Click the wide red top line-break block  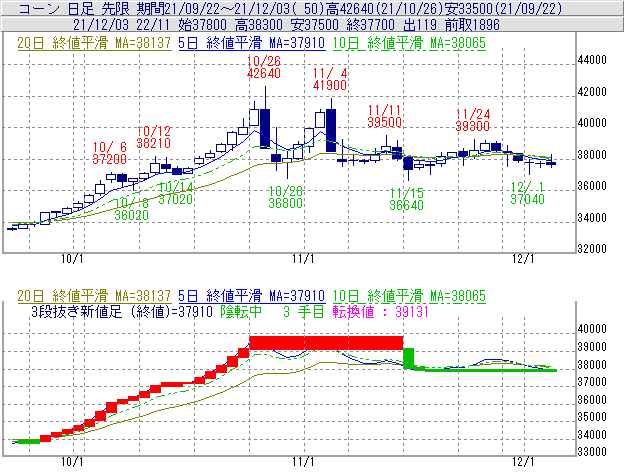(x=326, y=343)
